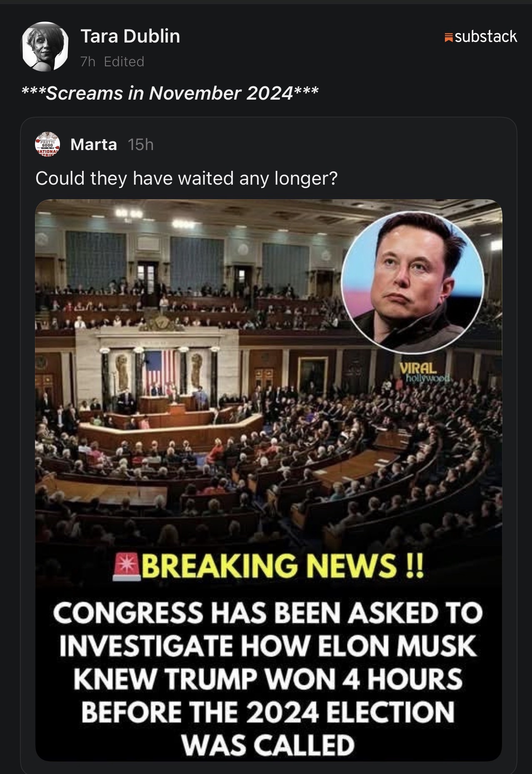This screenshot has width=532, height=774.
Task: Click the Edited label
Action: pyautogui.click(x=124, y=62)
